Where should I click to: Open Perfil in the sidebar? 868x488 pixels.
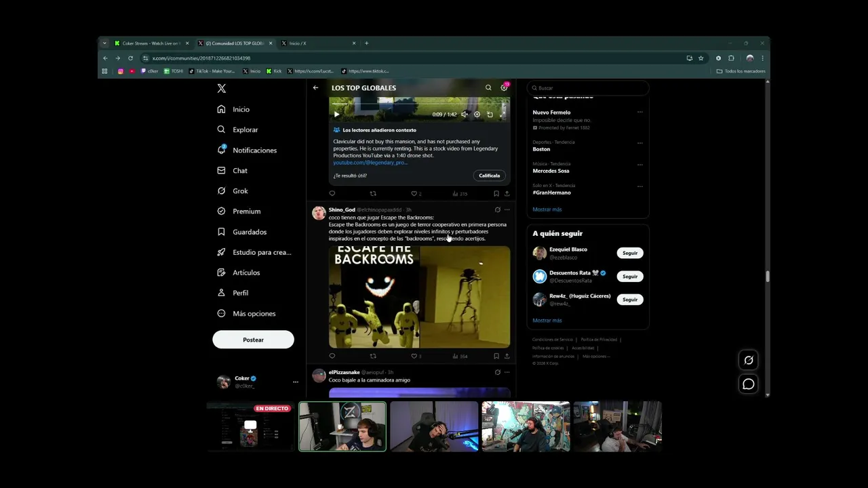tap(233, 293)
